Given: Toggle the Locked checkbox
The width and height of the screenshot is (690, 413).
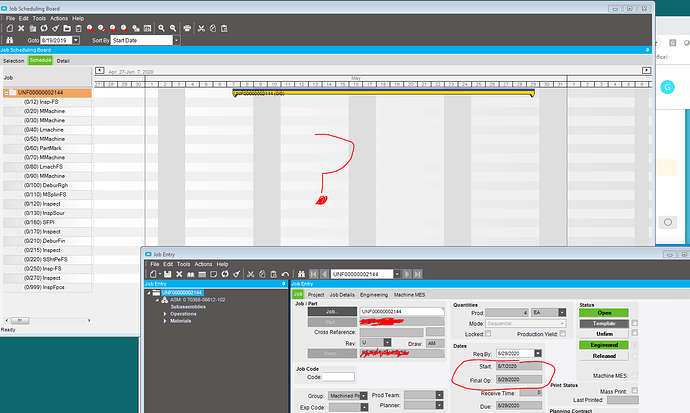Looking at the screenshot, I should (x=488, y=334).
